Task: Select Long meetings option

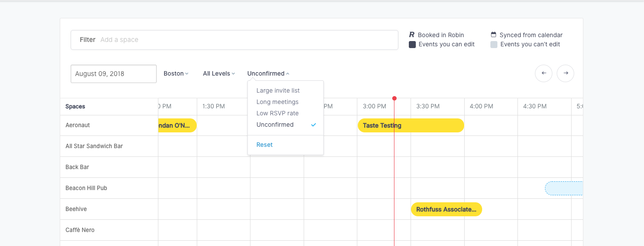Action: [277, 102]
